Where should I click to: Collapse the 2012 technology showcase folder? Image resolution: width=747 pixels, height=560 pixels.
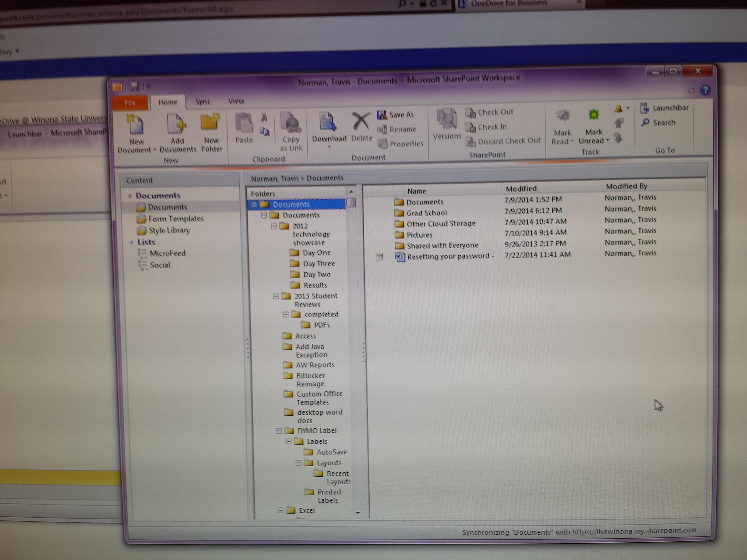click(x=274, y=226)
